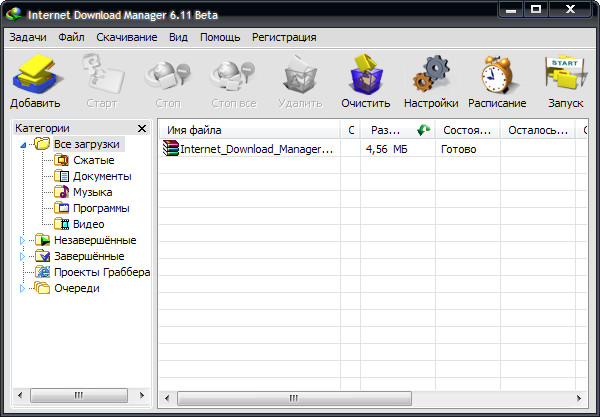Open the Задачи menu
Viewport: 600px width, 417px height.
click(28, 37)
